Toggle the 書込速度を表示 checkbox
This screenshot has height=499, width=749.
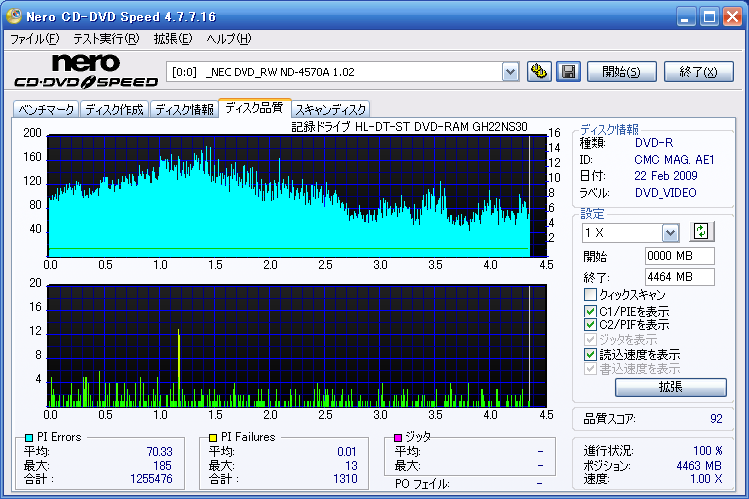click(590, 369)
